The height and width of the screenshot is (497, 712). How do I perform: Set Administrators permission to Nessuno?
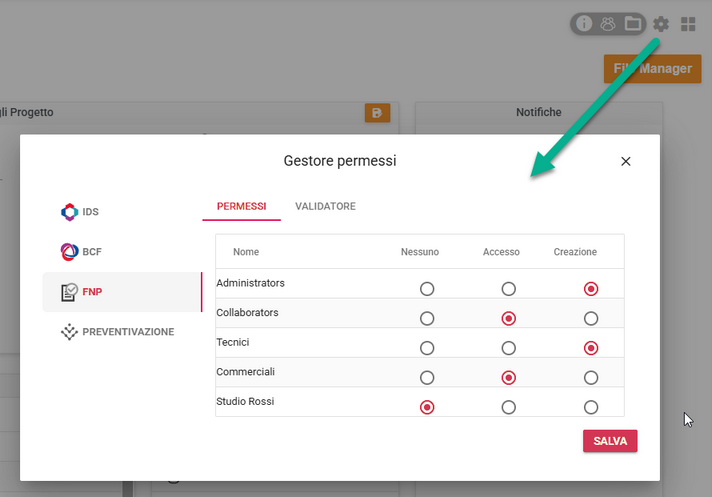[427, 289]
